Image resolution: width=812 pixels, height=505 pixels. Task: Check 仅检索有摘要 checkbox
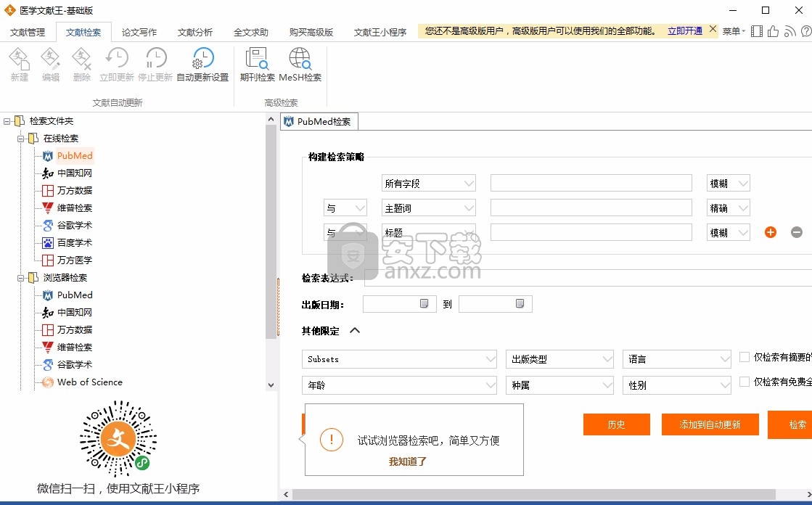(x=745, y=357)
